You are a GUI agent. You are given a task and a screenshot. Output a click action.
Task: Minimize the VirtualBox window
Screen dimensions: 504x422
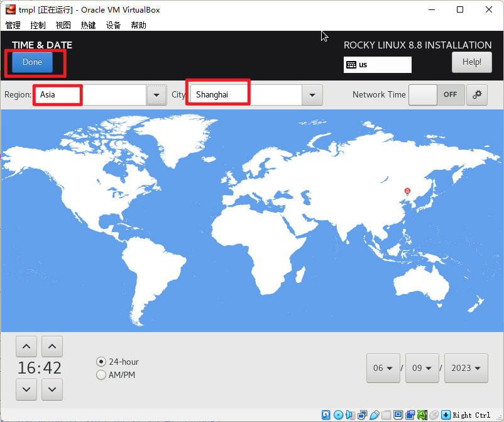pos(432,9)
